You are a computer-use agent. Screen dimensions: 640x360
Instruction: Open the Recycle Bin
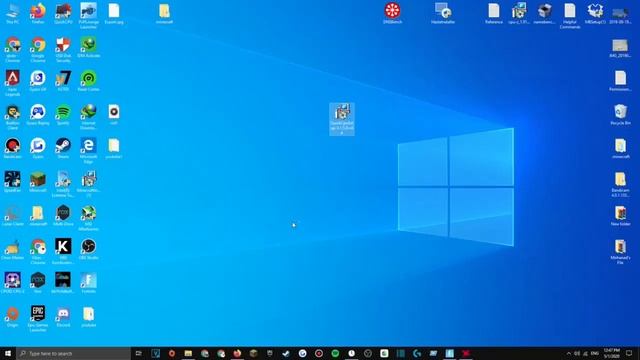tap(620, 115)
